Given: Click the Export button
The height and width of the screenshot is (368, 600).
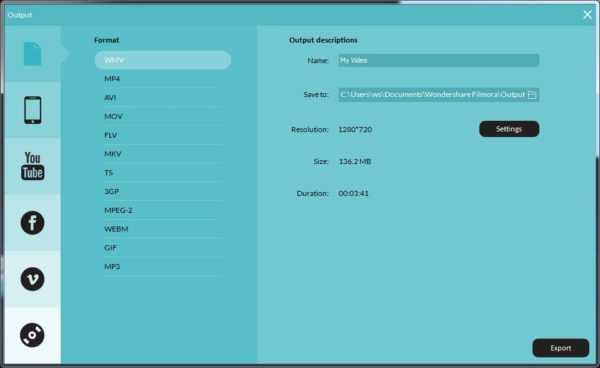Looking at the screenshot, I should tap(561, 348).
